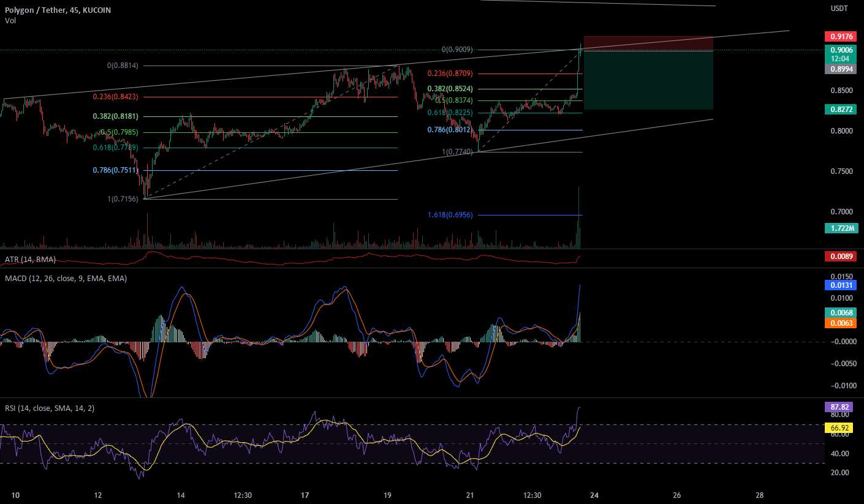The image size is (864, 504).
Task: Click the USDT currency label
Action: [839, 9]
